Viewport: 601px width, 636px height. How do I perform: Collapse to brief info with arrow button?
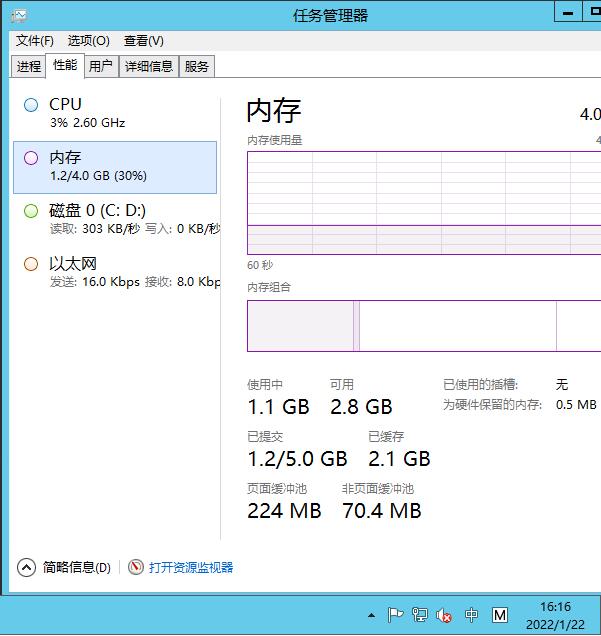26,567
